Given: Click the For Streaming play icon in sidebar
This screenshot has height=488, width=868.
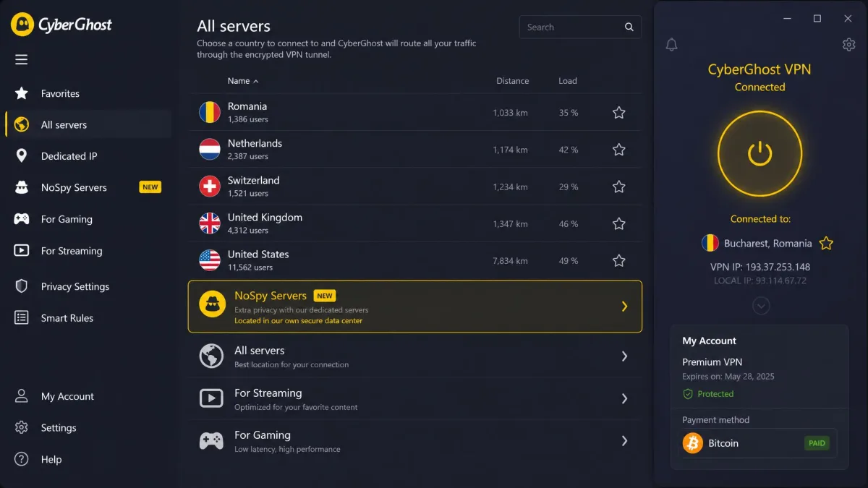Looking at the screenshot, I should pos(22,251).
